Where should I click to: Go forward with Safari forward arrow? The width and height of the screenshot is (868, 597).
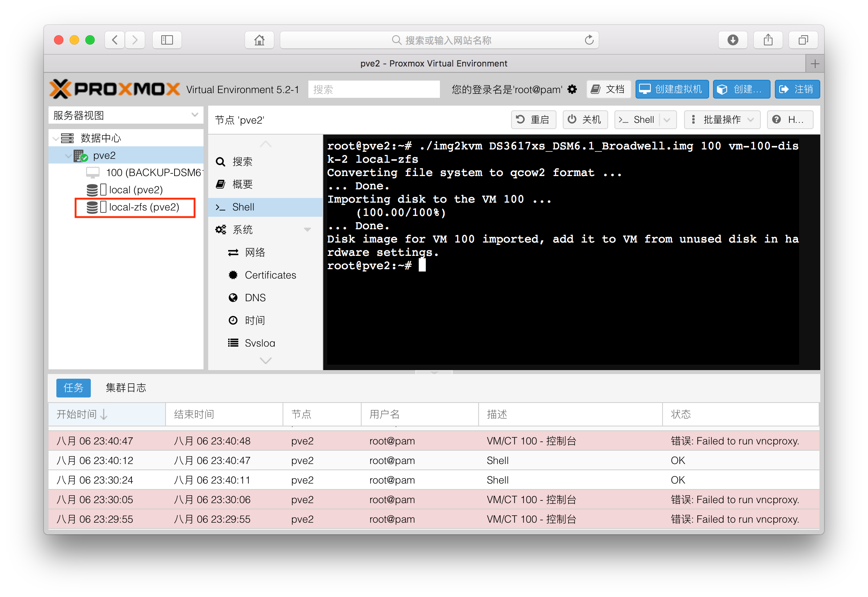[x=135, y=40]
